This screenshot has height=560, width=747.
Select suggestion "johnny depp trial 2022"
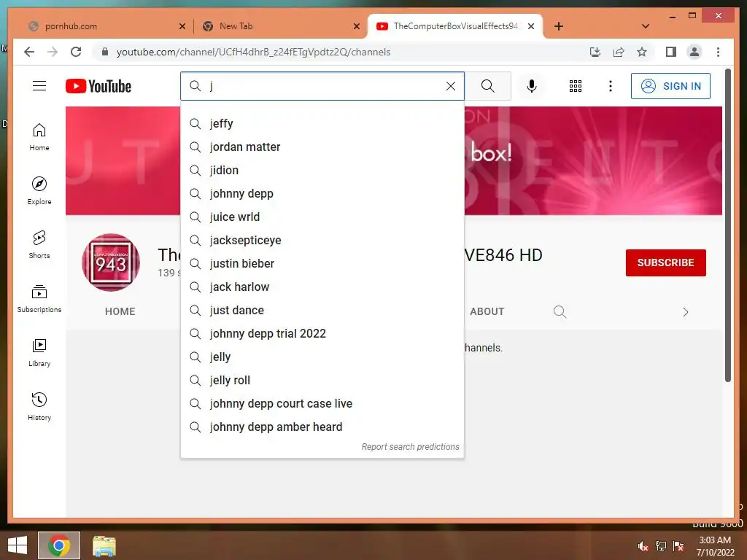322,334
